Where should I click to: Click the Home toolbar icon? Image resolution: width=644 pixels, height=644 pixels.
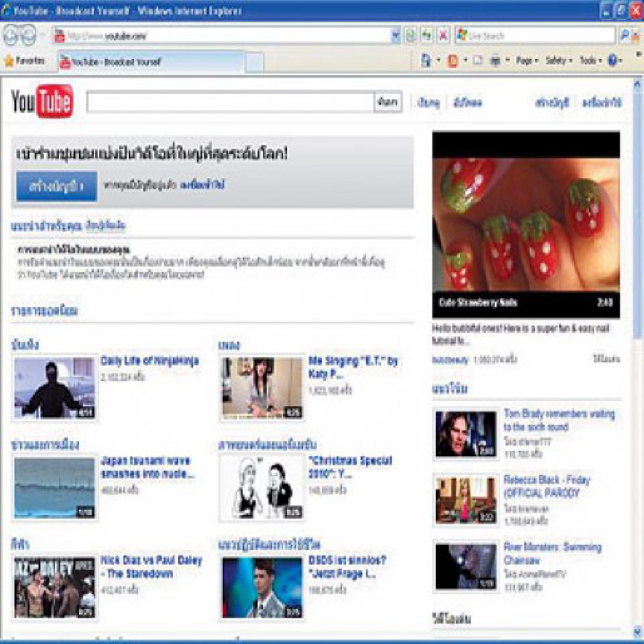426,61
